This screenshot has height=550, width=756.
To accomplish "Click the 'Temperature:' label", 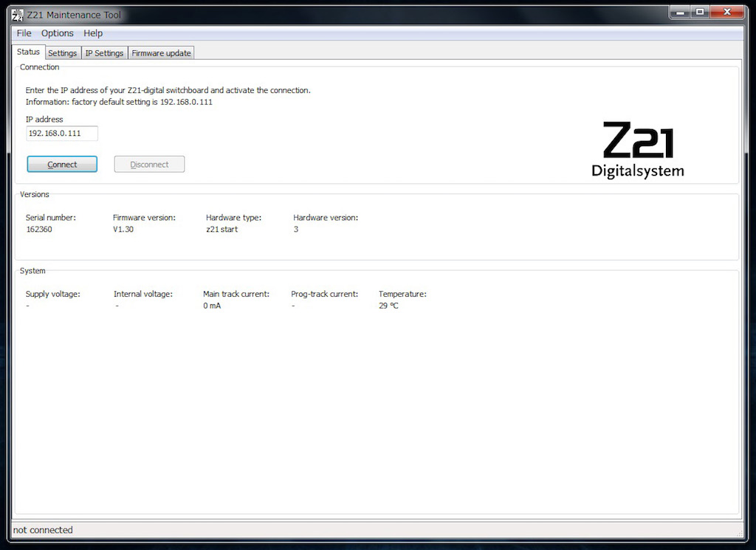I will tap(402, 294).
